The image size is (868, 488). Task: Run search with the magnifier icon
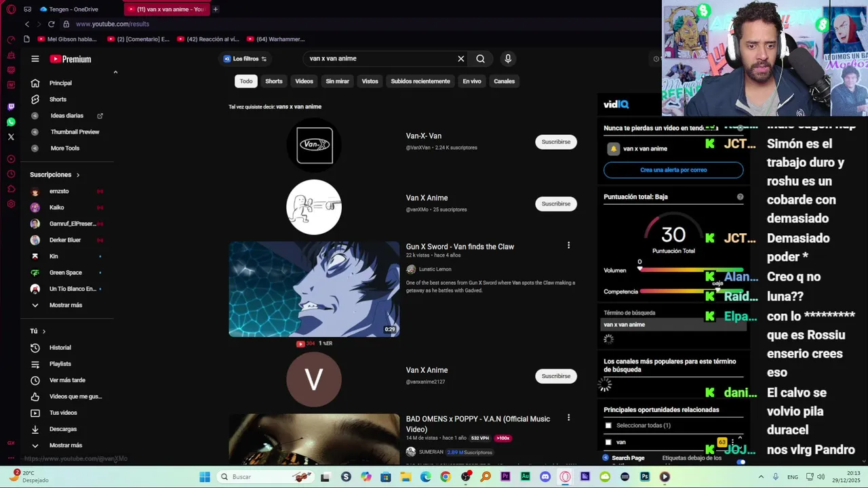480,59
